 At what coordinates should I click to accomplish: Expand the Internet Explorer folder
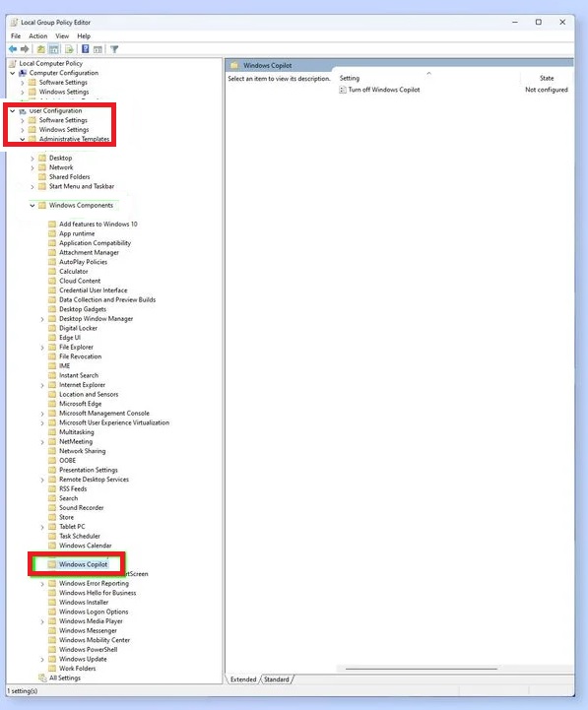click(x=42, y=385)
